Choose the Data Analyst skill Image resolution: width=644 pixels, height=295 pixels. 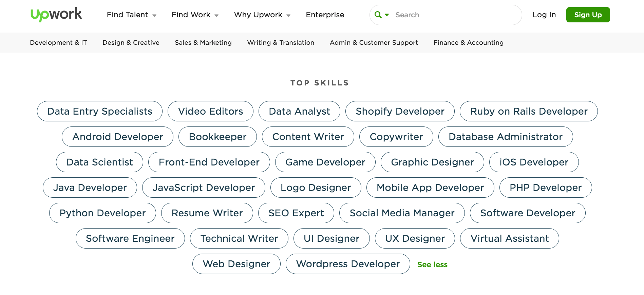299,111
